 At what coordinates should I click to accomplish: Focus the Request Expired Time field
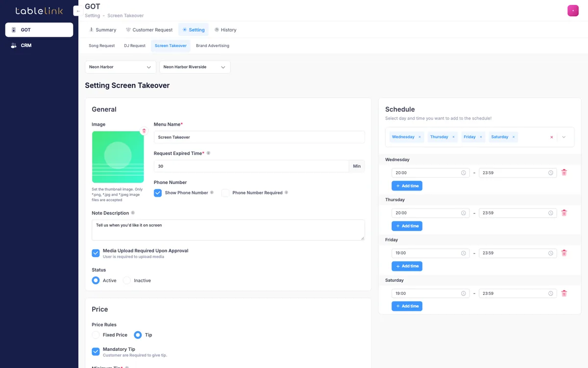coord(251,166)
